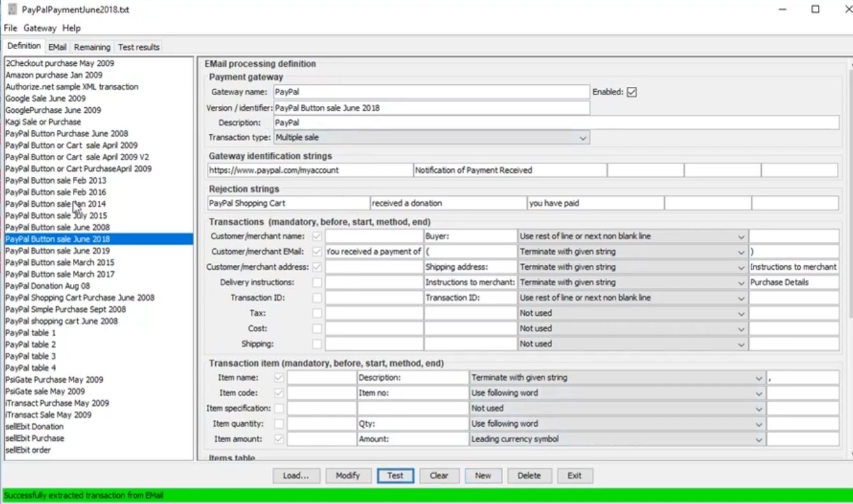The height and width of the screenshot is (504, 853).
Task: Open method dropdown for Transaction ID row
Action: pyautogui.click(x=633, y=297)
